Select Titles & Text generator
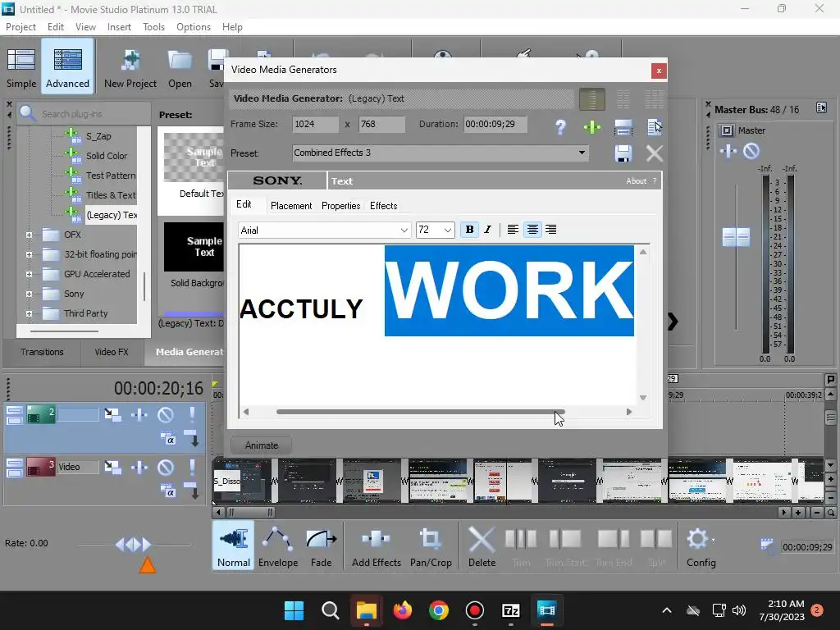840x630 pixels. point(111,195)
